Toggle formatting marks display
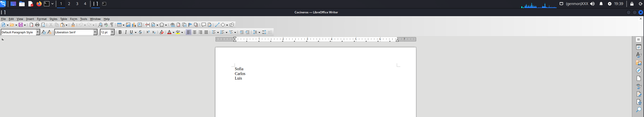 [112, 25]
